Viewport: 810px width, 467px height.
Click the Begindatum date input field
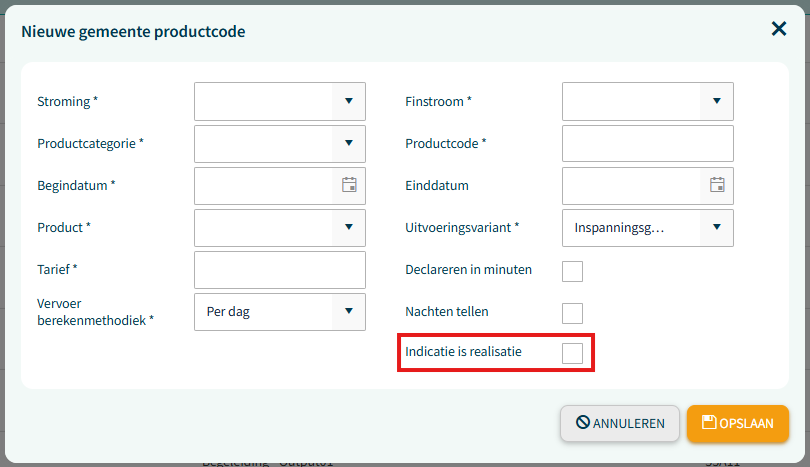point(264,185)
